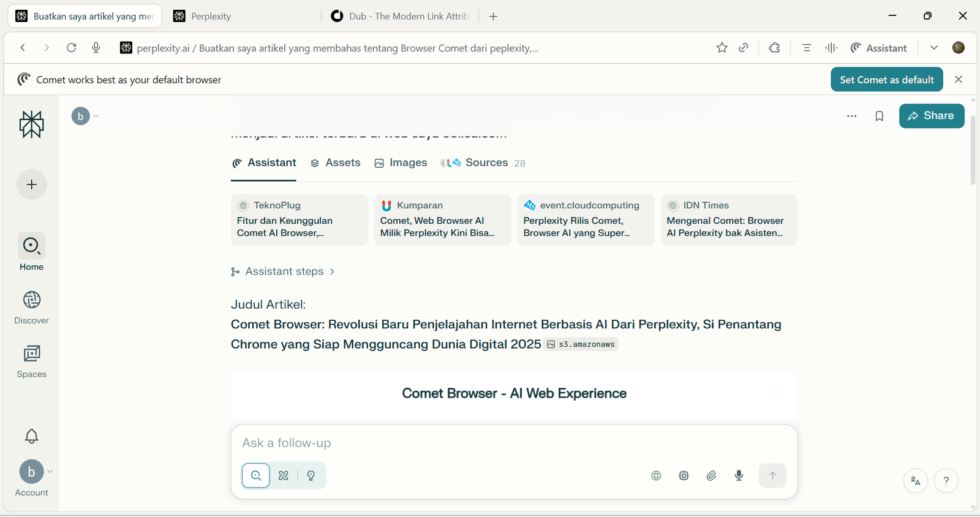Submit follow-up with arrow button
This screenshot has width=980, height=517.
(772, 475)
